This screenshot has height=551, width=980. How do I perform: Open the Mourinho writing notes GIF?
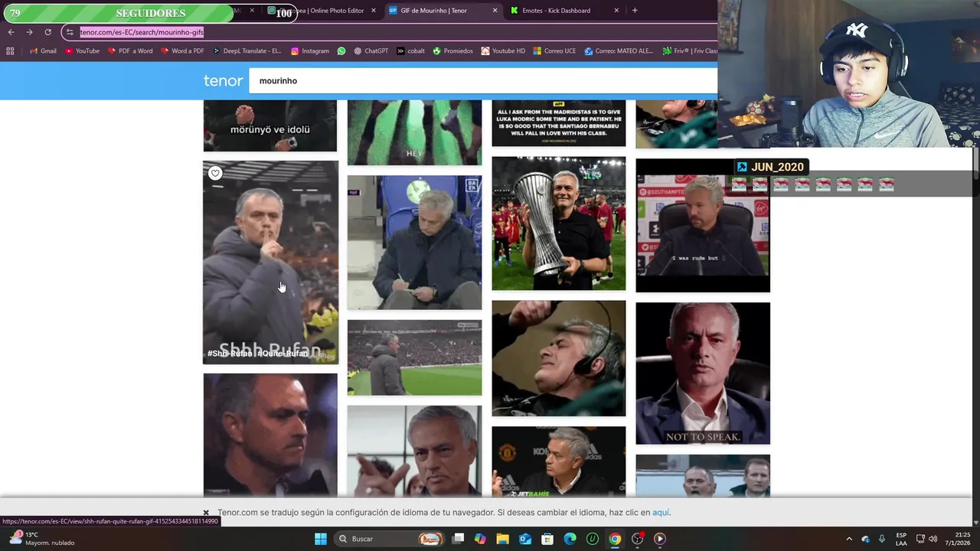click(x=414, y=243)
